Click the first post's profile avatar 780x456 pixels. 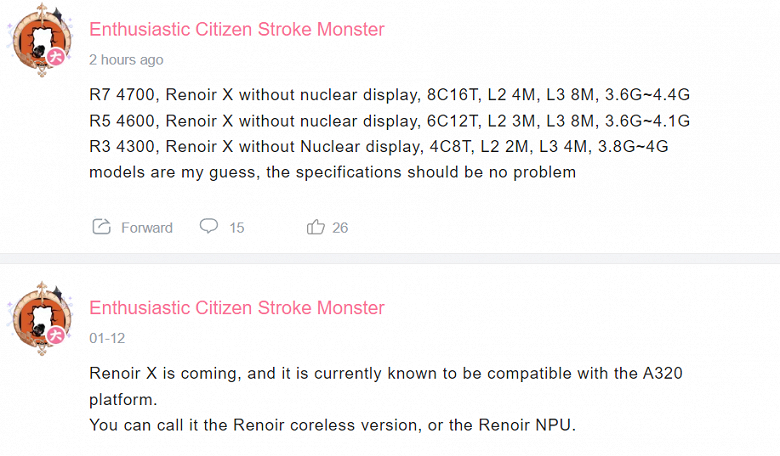click(x=39, y=39)
